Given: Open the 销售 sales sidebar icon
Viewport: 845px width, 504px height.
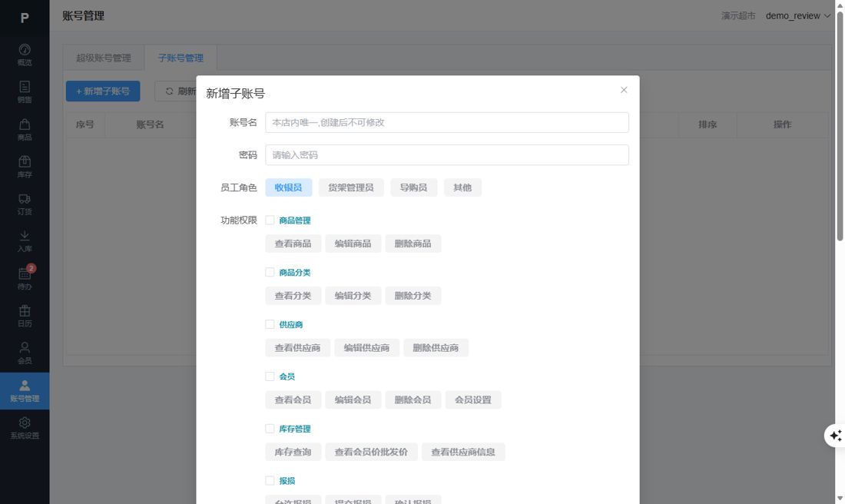Looking at the screenshot, I should point(25,91).
